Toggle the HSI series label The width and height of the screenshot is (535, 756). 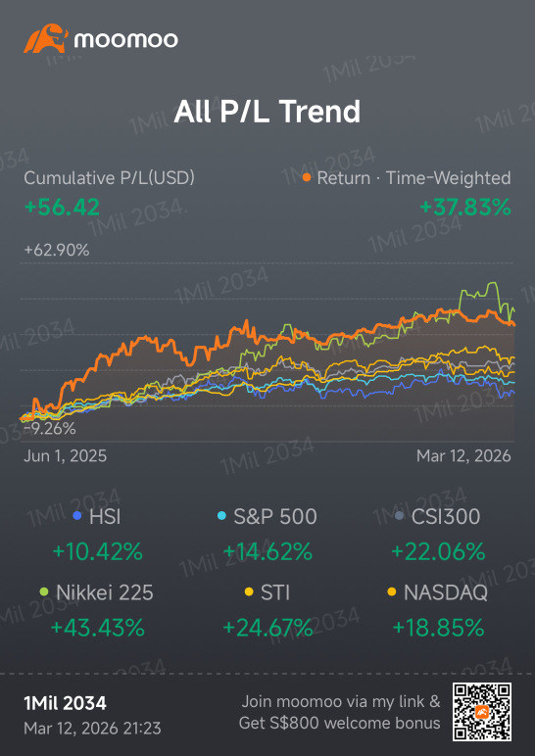click(105, 517)
